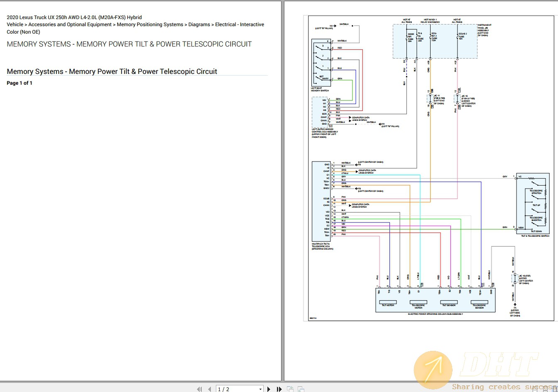Go to the first page arrow icon
558x392 pixels.
199,389
